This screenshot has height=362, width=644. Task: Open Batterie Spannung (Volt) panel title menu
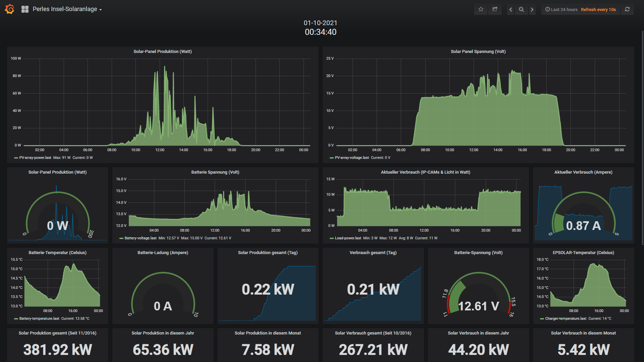[215, 172]
